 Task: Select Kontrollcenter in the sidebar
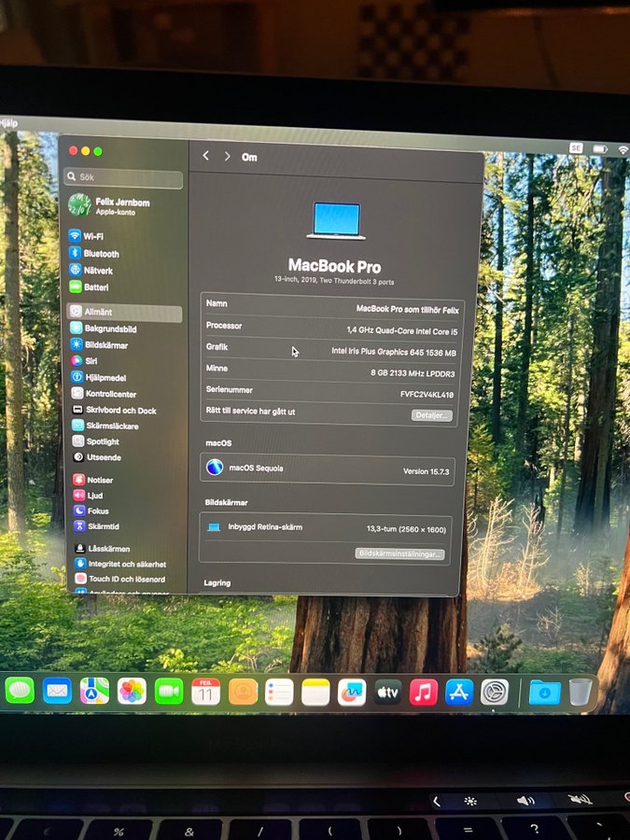point(110,394)
